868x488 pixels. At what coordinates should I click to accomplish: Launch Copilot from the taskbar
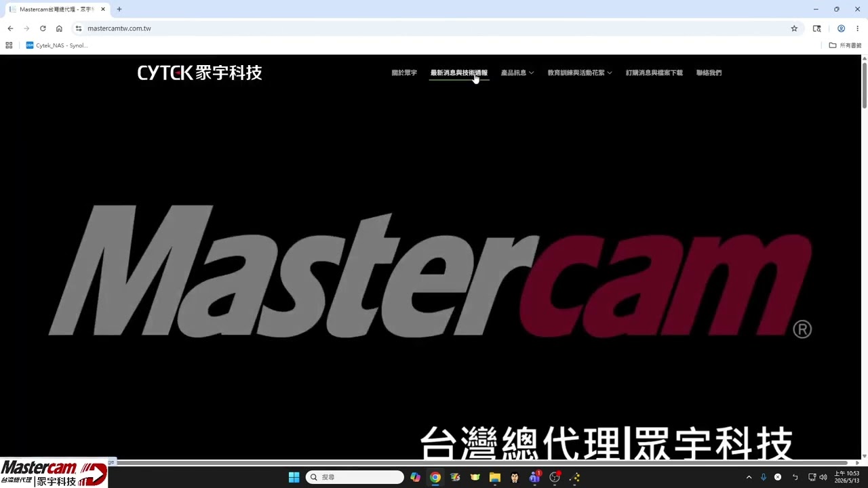(415, 477)
